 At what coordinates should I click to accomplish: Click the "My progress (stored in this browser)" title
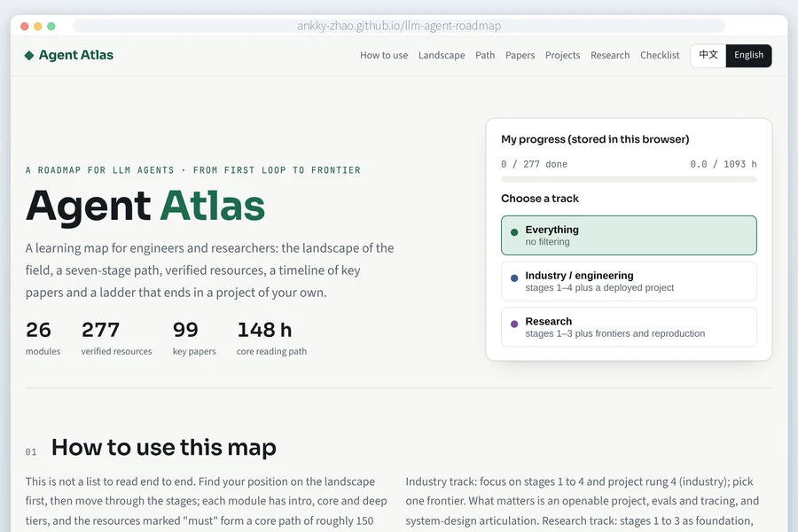pos(595,139)
